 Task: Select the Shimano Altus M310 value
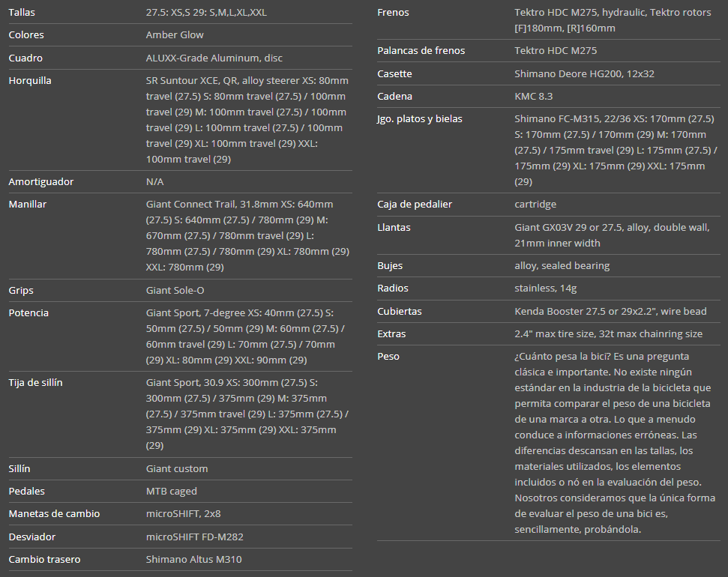193,560
